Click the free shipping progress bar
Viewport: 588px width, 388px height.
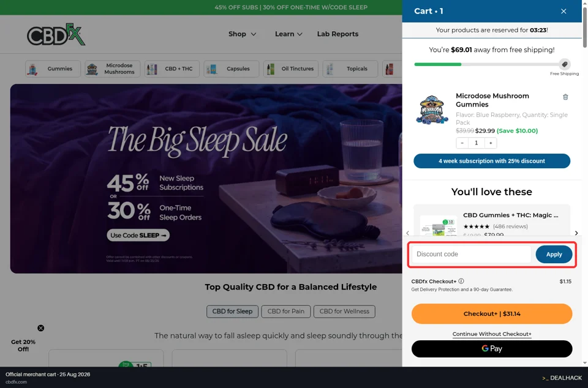click(486, 64)
